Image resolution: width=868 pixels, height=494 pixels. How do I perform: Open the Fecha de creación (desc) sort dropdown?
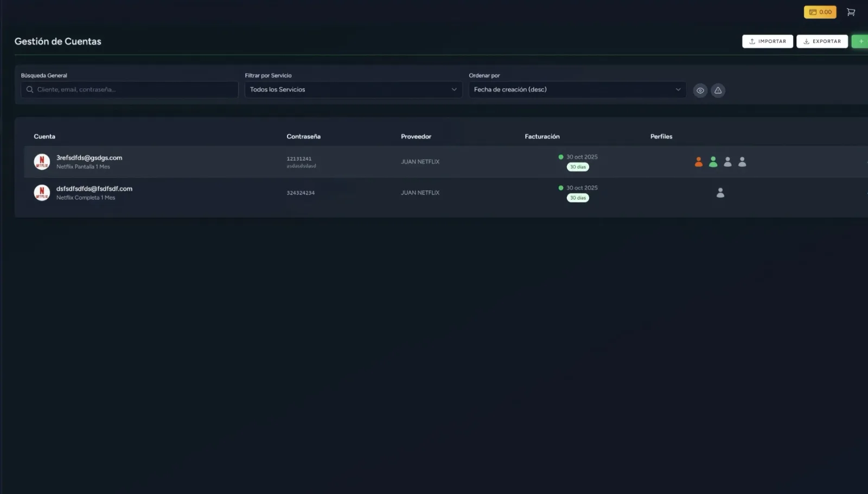point(577,90)
